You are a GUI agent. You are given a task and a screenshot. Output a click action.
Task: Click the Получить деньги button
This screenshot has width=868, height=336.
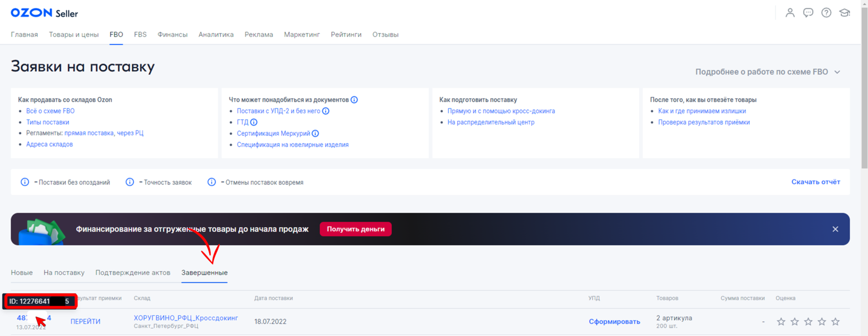[x=355, y=229]
